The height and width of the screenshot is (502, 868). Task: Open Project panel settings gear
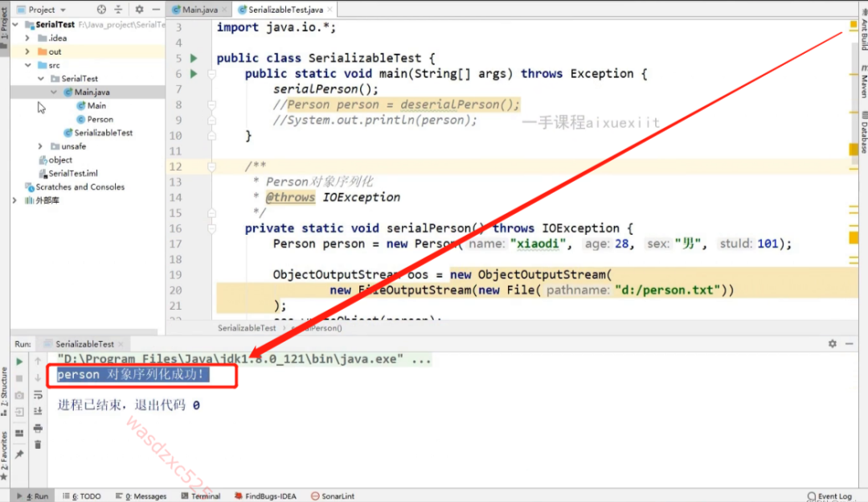139,10
